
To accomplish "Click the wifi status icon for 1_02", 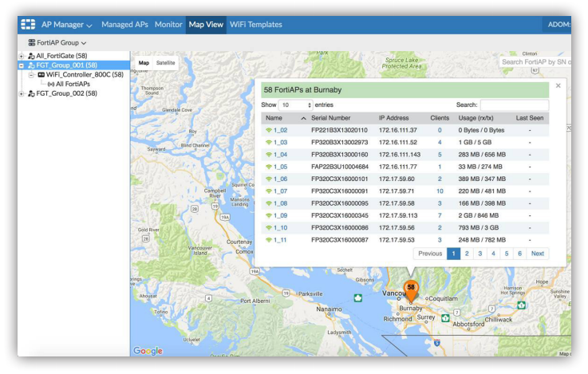I will coord(269,131).
